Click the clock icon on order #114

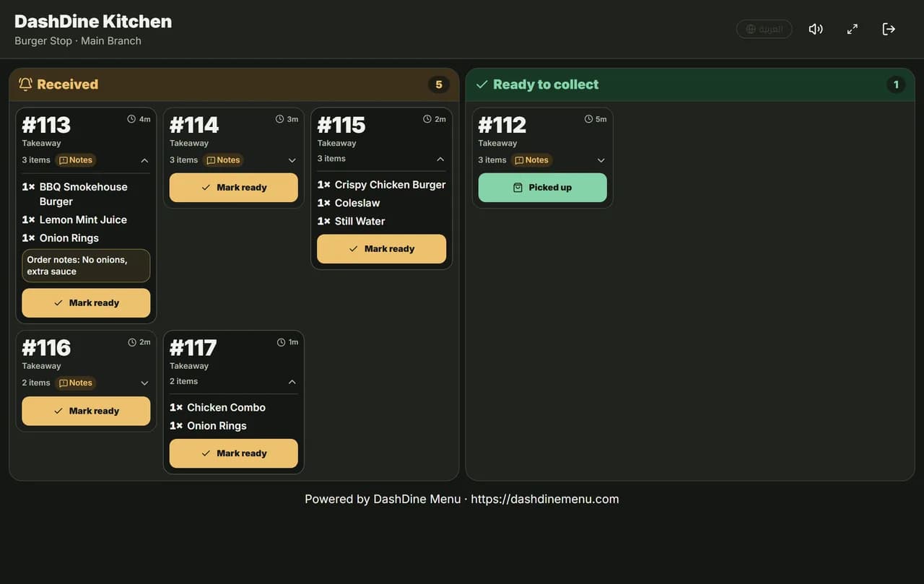click(x=280, y=119)
